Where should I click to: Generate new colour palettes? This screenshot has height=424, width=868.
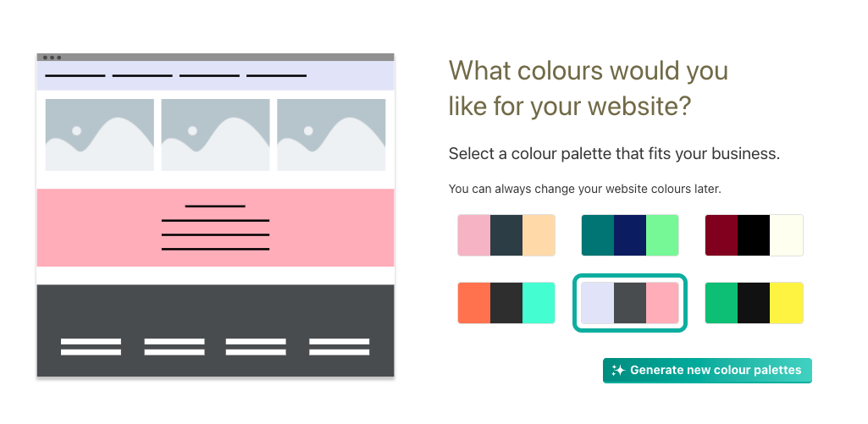click(707, 371)
